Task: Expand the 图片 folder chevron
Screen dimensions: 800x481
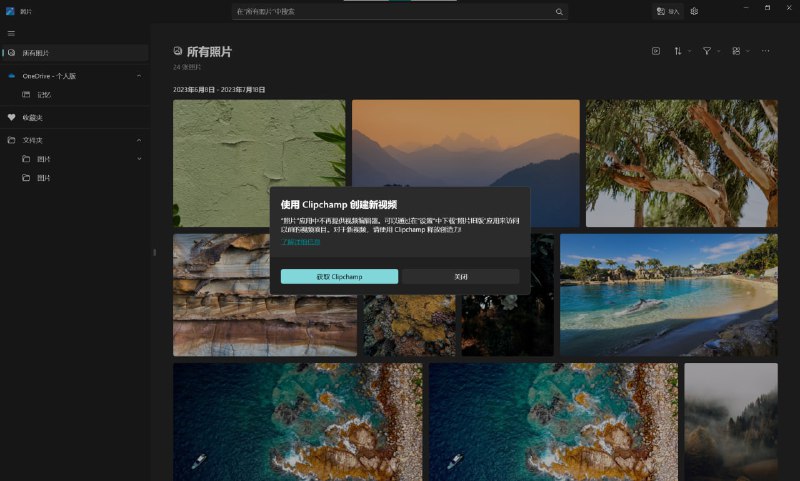Action: [139, 159]
